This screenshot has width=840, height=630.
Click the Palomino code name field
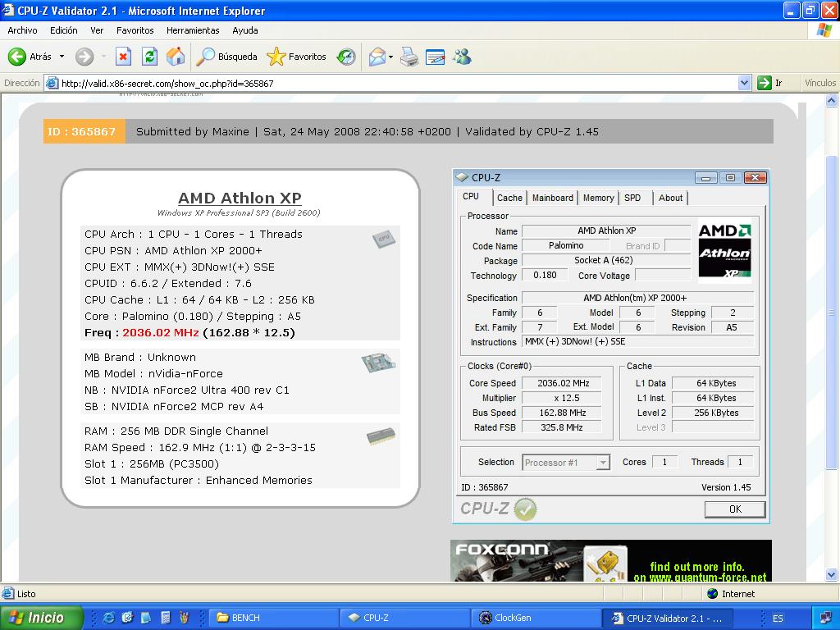pyautogui.click(x=566, y=245)
